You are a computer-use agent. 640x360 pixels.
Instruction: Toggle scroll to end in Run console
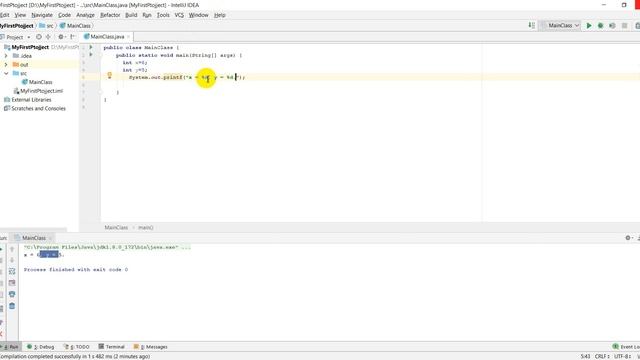pos(12,282)
